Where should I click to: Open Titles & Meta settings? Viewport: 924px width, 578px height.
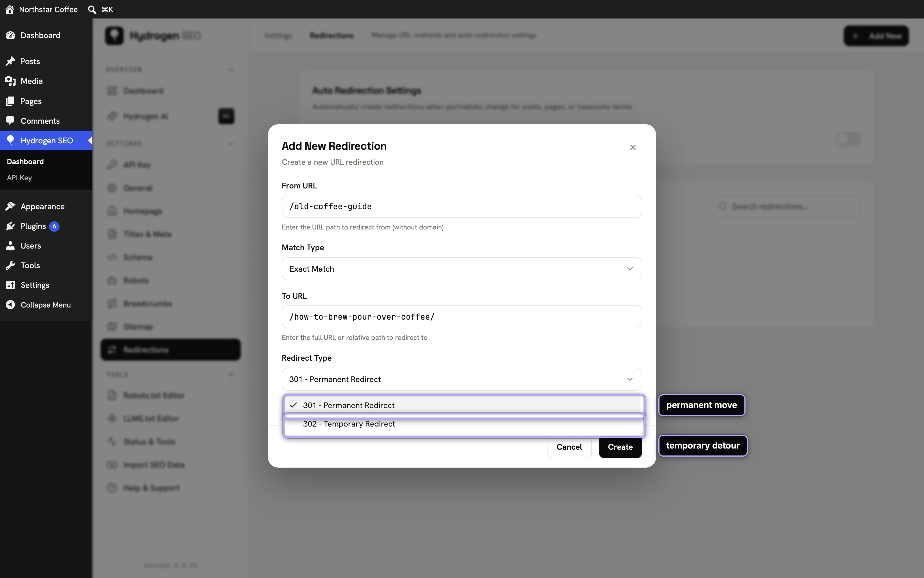[170, 234]
